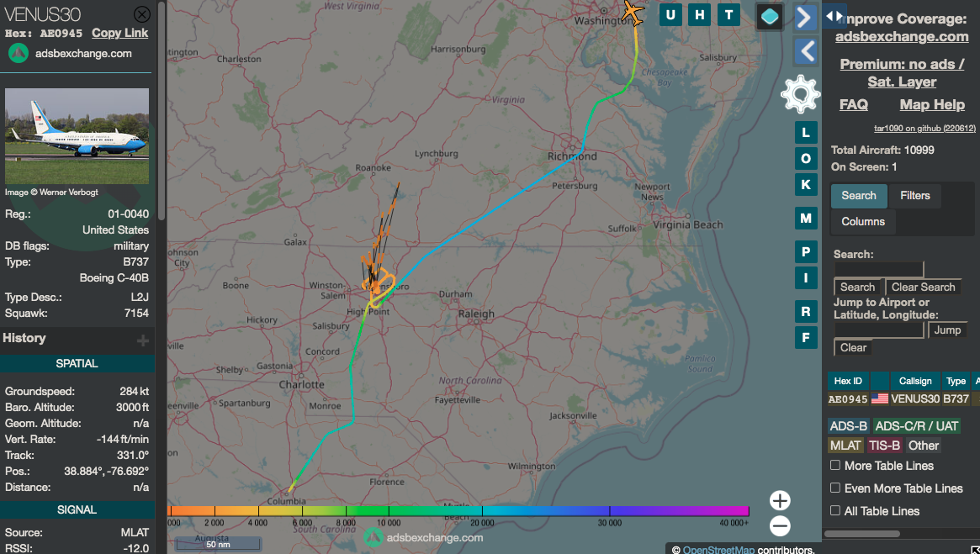Viewport: 980px width, 554px height.
Task: Toggle the ADS-B source filter
Action: (x=848, y=426)
